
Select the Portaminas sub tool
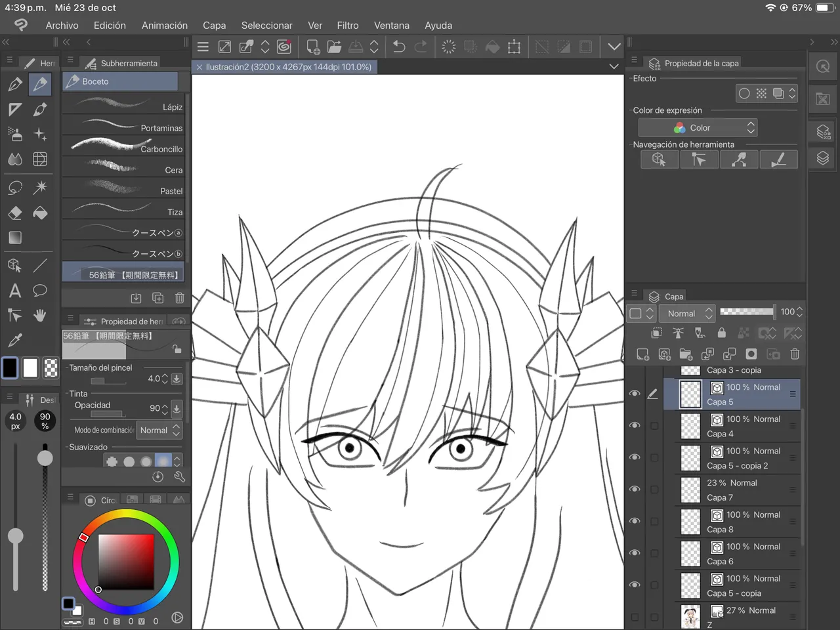point(123,125)
